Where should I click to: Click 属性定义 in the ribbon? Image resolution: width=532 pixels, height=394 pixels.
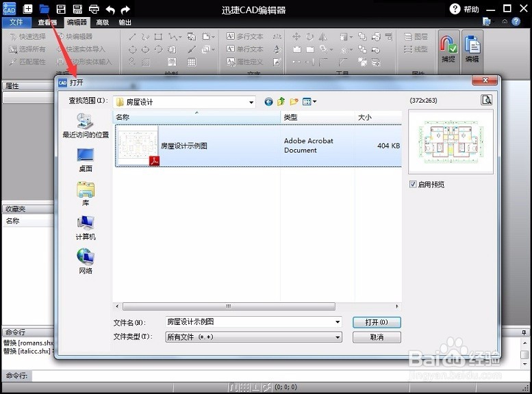[x=245, y=62]
